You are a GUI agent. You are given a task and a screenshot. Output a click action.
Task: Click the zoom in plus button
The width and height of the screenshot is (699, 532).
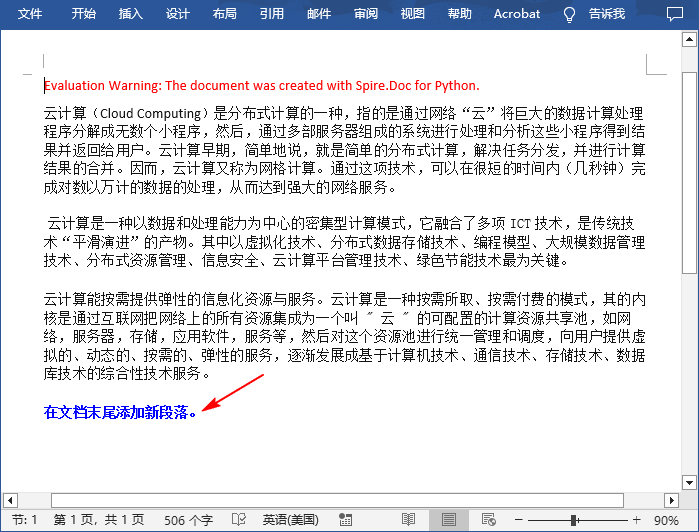tap(636, 520)
